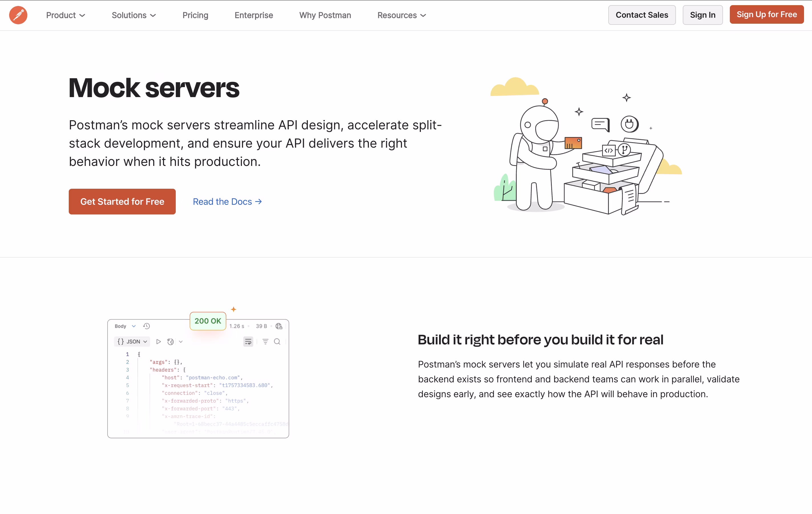Click the "1.26 s" response time

[x=237, y=326]
